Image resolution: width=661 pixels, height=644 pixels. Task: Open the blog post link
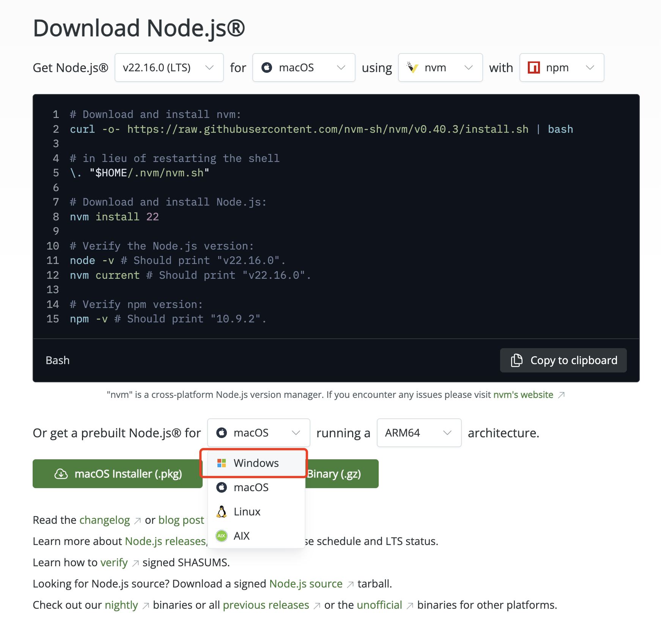[181, 520]
